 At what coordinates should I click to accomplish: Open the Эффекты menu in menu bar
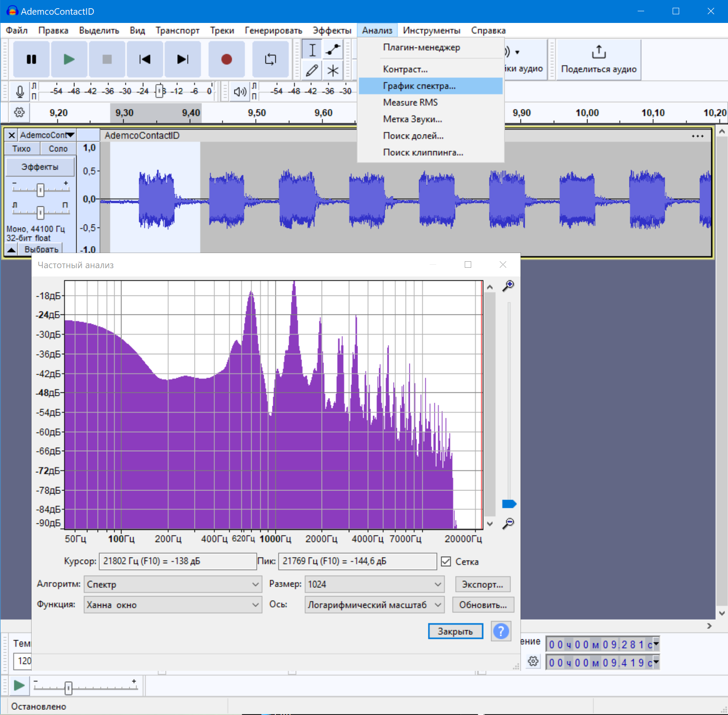[x=332, y=30]
